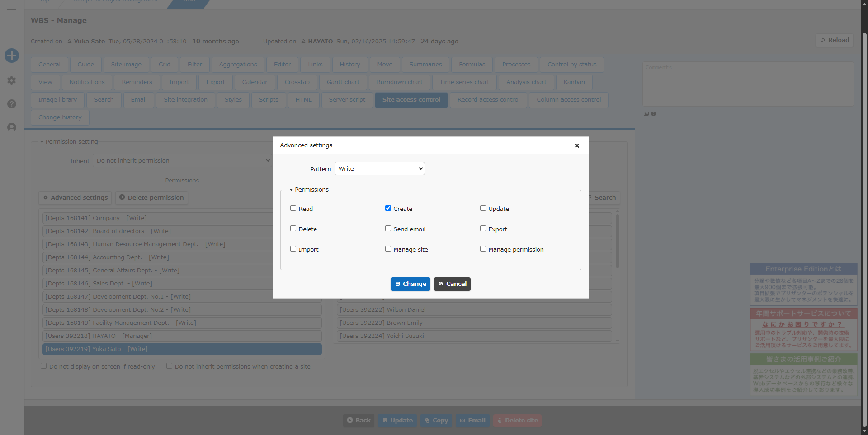Screen dimensions: 868x435
Task: Go to the Gantt chart tab
Action: click(343, 82)
